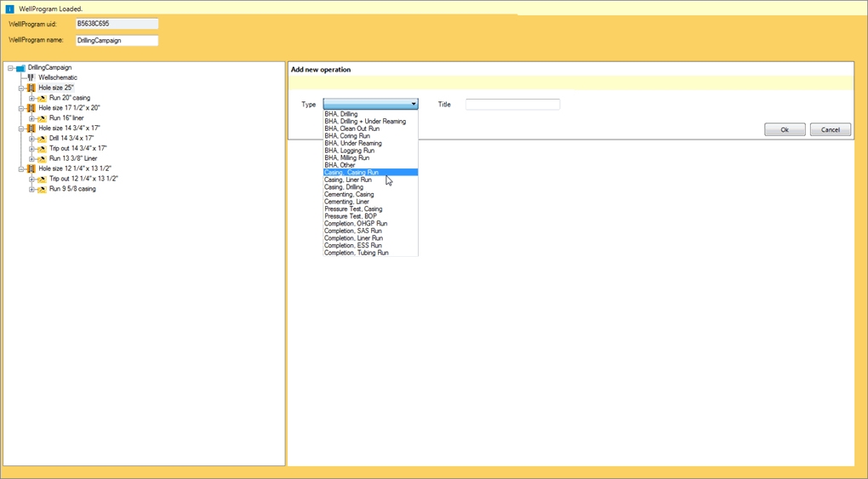
Task: Choose BHA, Clean Out Run option
Action: pos(370,128)
